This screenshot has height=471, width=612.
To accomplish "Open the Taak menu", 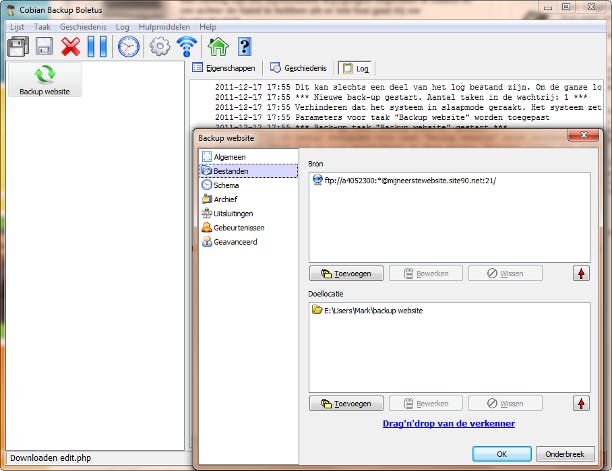I will 42,27.
